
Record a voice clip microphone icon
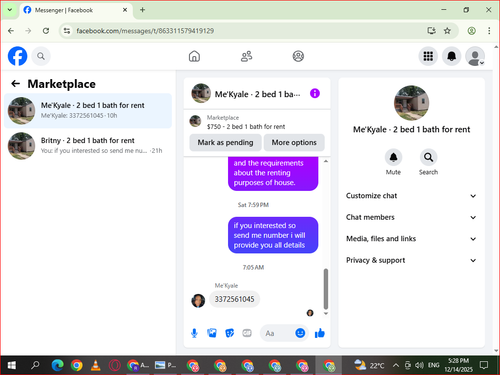click(x=194, y=333)
